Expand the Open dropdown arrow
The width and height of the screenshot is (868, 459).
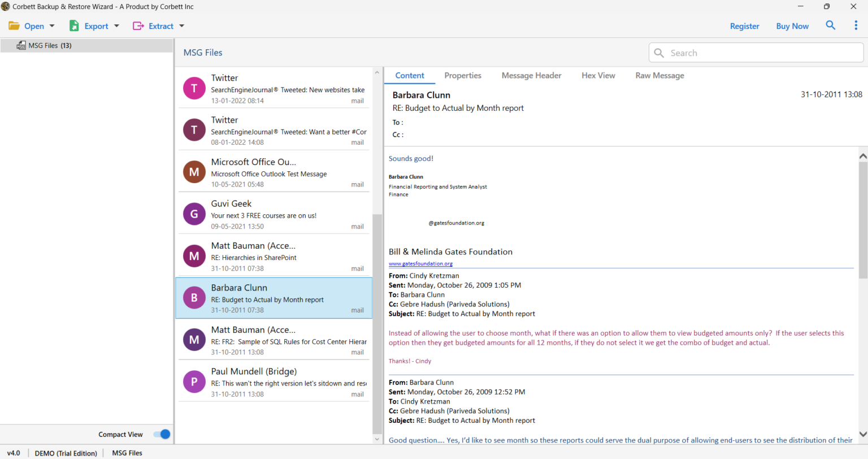[x=50, y=25]
